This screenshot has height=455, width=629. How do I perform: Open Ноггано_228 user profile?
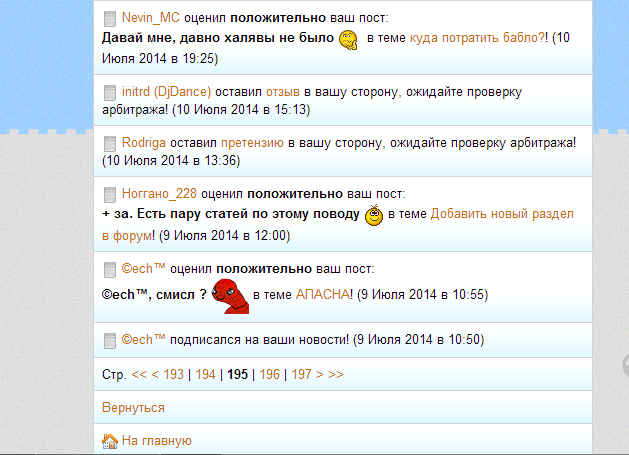(x=159, y=194)
